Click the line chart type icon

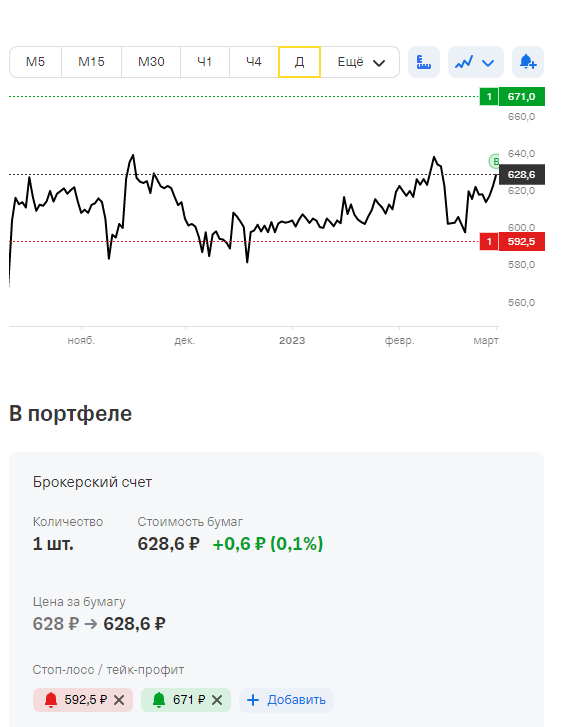pos(464,62)
